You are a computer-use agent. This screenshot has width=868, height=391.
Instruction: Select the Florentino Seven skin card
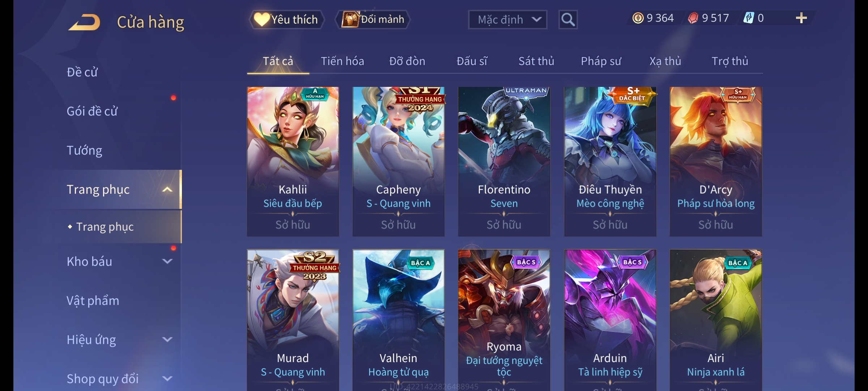504,161
